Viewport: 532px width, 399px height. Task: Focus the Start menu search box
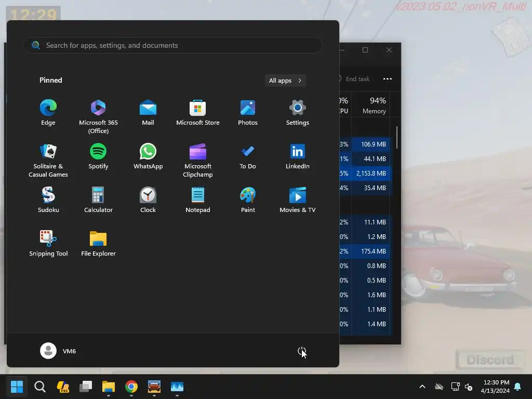pyautogui.click(x=172, y=45)
